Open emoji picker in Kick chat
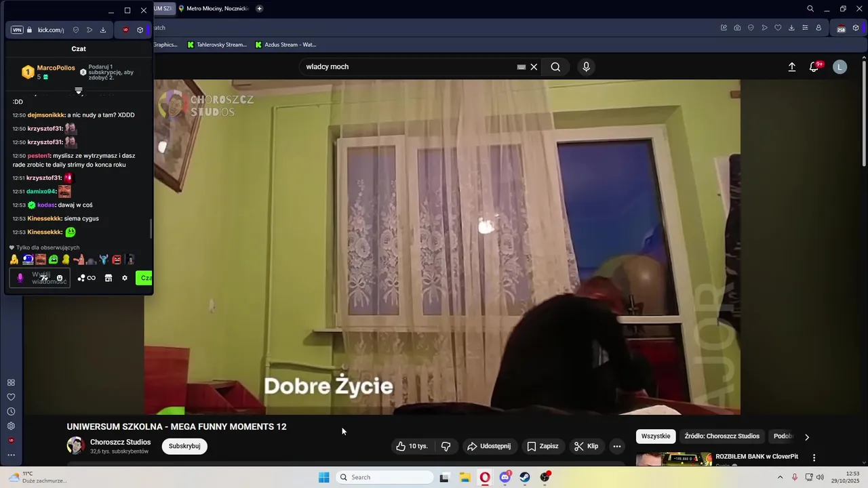Viewport: 868px width, 488px height. (60, 278)
